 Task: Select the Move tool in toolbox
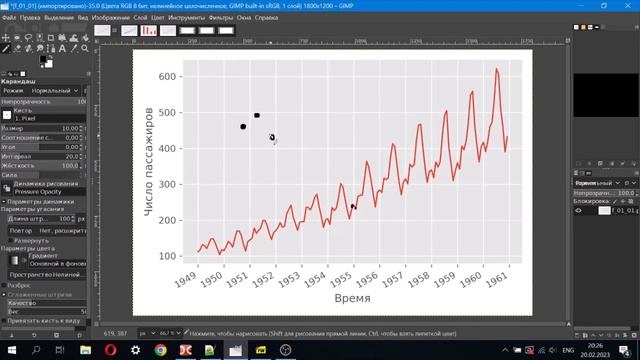(x=6, y=38)
